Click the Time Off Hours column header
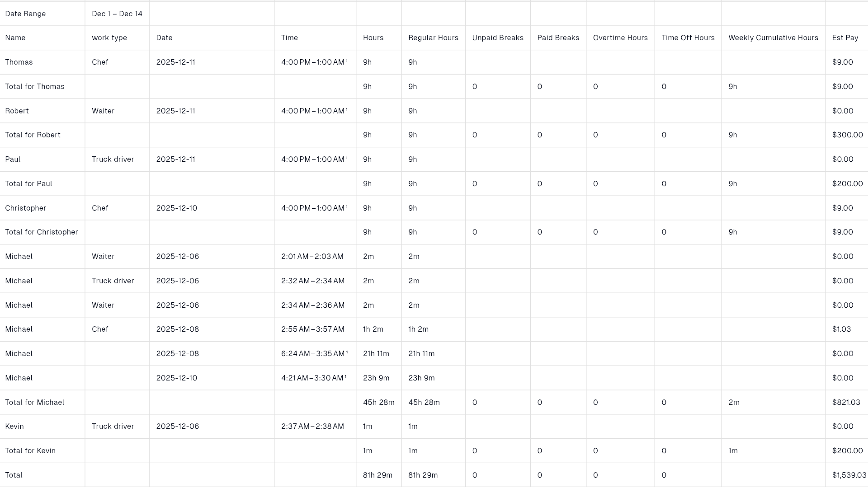This screenshot has width=868, height=488. point(688,38)
